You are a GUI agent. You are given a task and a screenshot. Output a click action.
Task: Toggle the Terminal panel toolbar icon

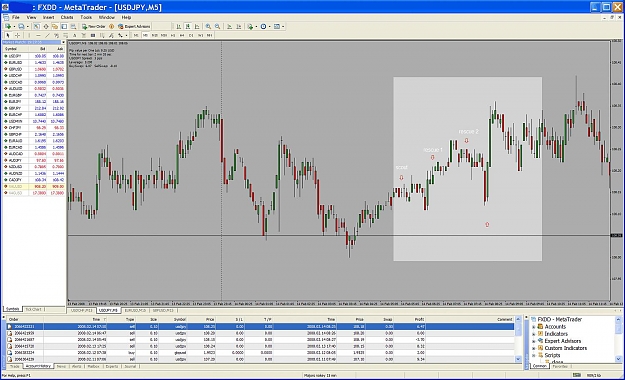64,26
